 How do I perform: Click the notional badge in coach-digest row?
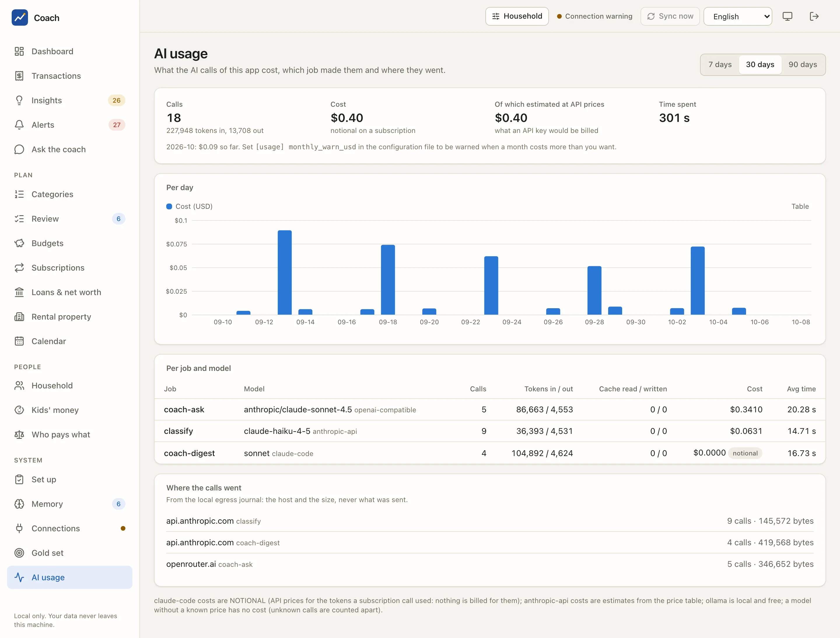[745, 453]
